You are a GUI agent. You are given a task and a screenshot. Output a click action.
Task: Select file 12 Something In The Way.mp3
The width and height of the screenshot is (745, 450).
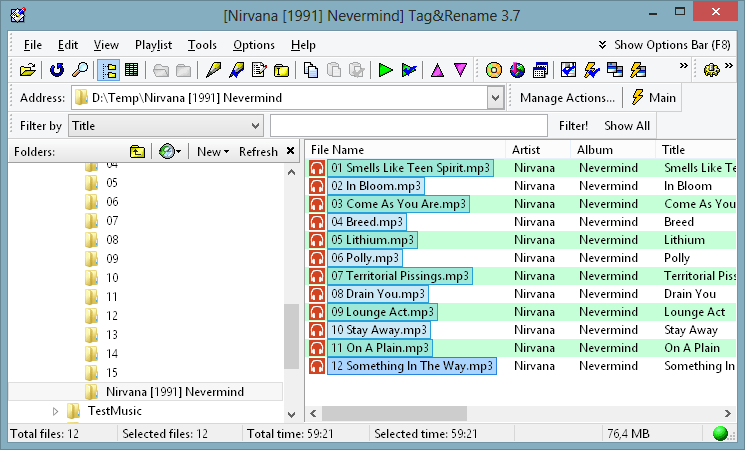[412, 366]
